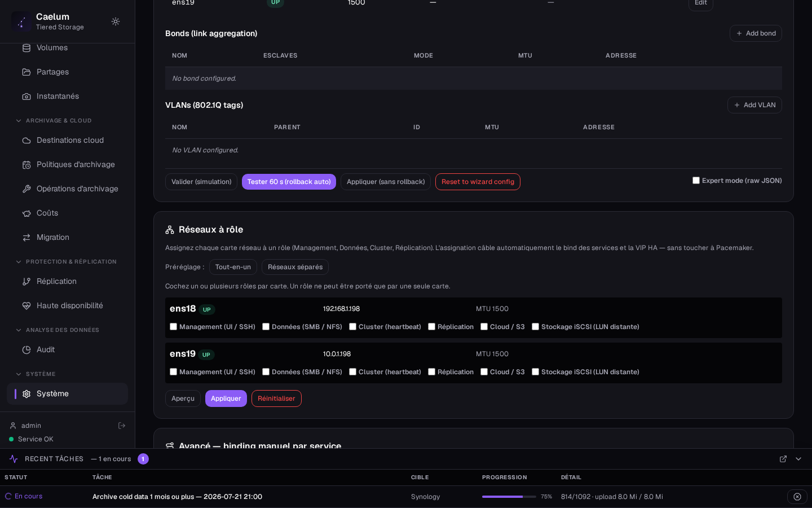The height and width of the screenshot is (508, 812).
Task: Click Tester 60 s (rollback auto)
Action: click(289, 182)
